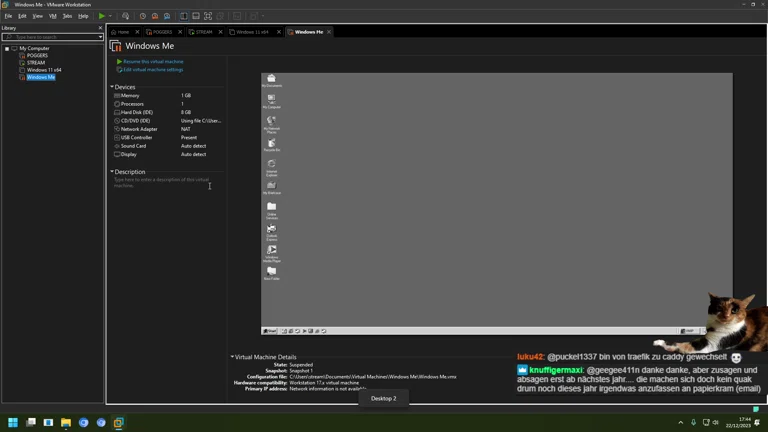Screen dimensions: 768x432
Task: Click the Unity mode toolbar icon
Action: pos(220,16)
